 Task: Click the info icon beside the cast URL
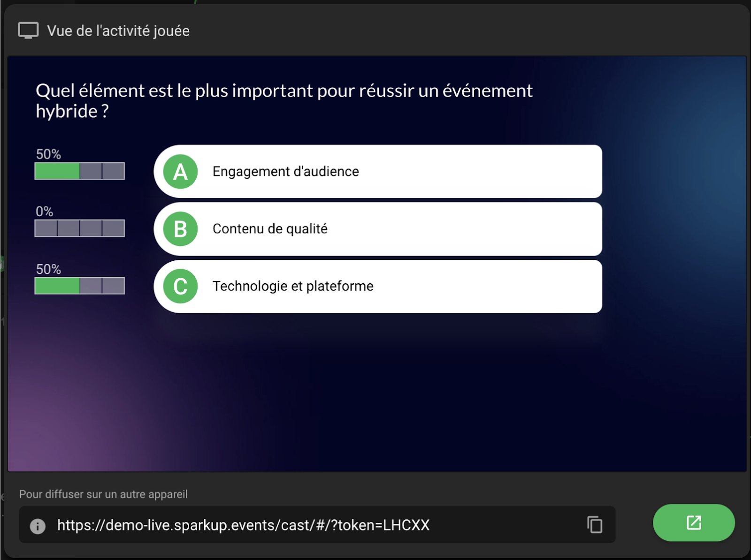click(38, 526)
